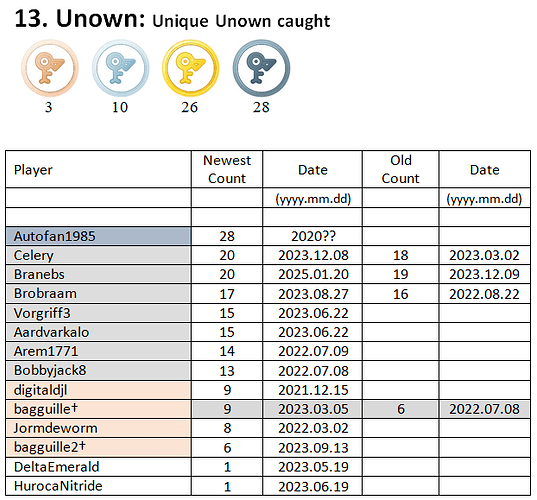Screen dimensions: 537x500
Task: Click the gold Unown medal icon
Action: 191,68
